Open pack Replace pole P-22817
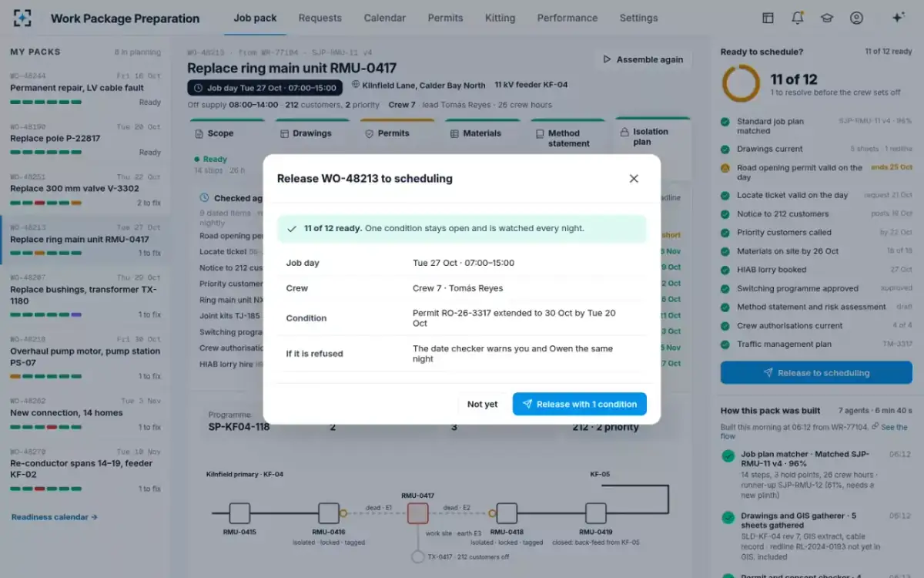The image size is (924, 578). (x=85, y=139)
